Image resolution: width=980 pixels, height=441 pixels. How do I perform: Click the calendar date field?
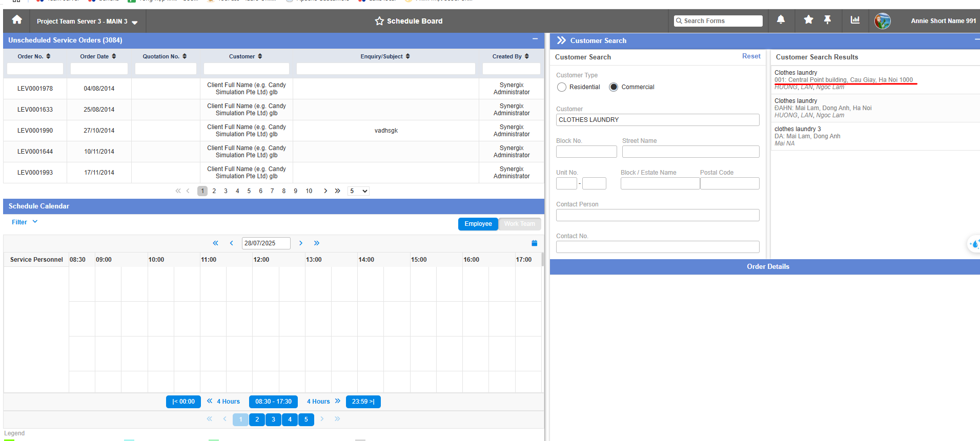click(266, 243)
